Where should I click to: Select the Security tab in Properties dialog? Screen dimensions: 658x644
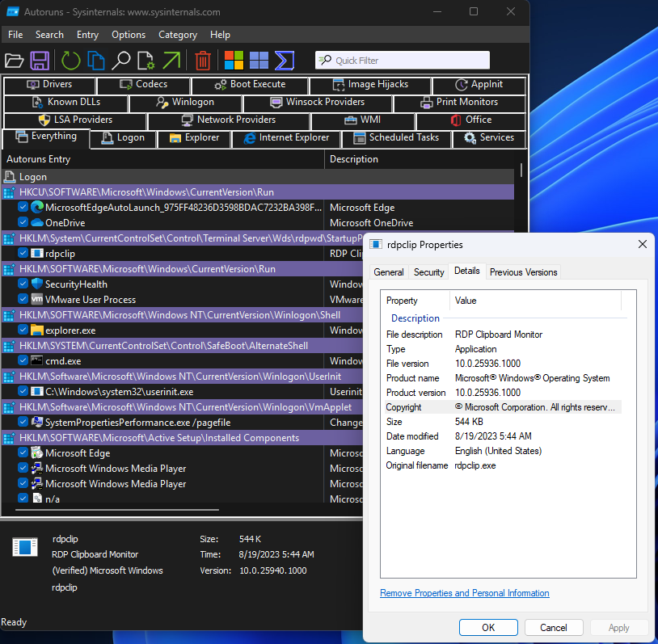tap(429, 272)
